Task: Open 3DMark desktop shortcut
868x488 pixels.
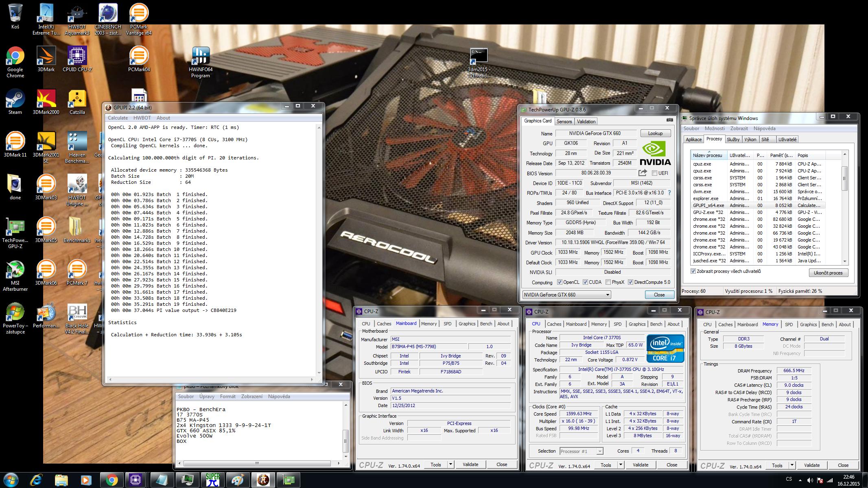Action: click(46, 59)
